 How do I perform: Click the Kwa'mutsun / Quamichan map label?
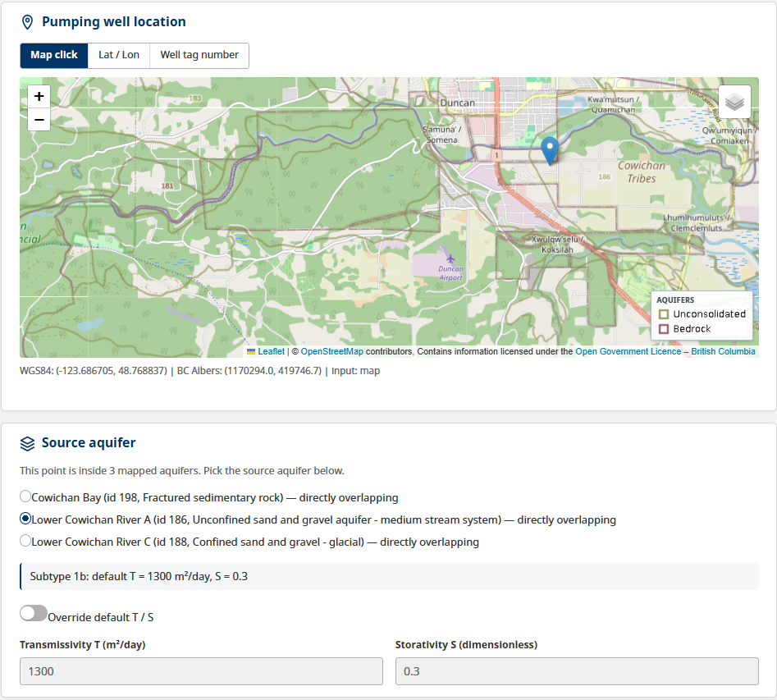(x=613, y=104)
